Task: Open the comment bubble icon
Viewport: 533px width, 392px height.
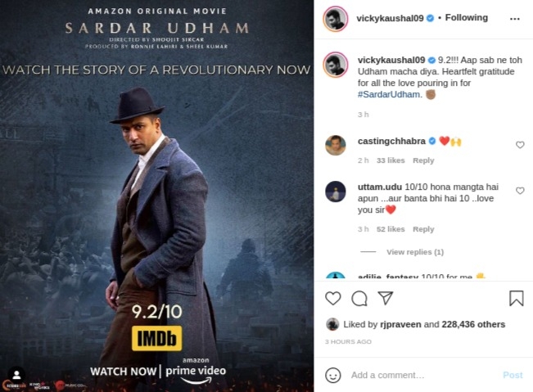Action: 359,299
